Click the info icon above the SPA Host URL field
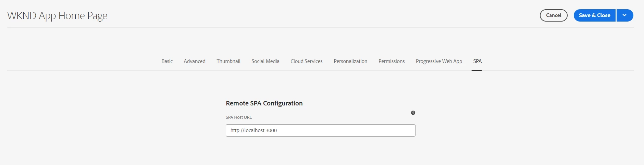 [x=413, y=113]
